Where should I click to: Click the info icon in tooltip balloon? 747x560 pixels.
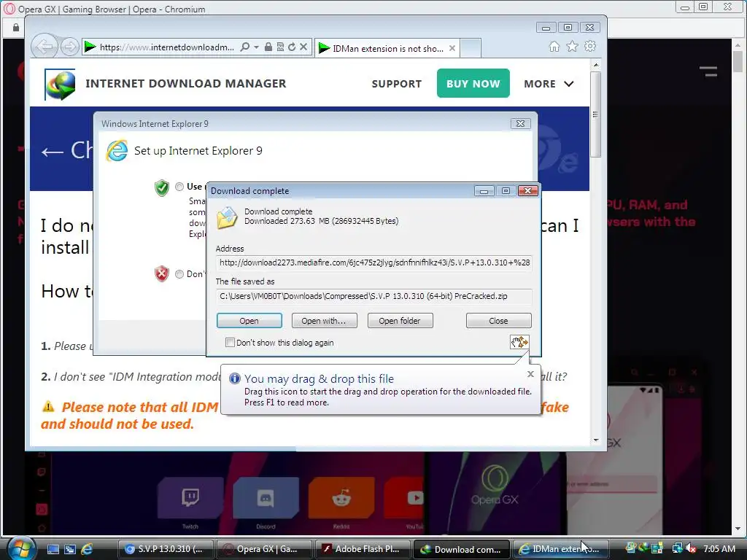(235, 378)
